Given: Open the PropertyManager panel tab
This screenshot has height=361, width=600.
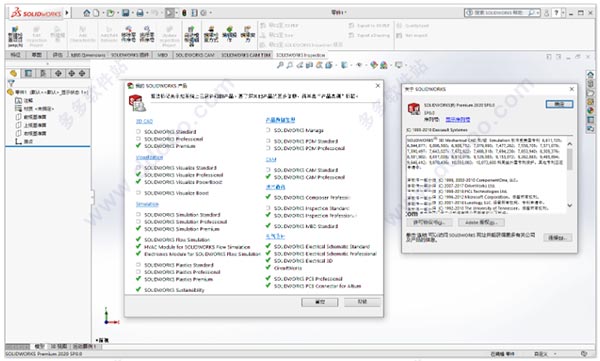Looking at the screenshot, I should (x=28, y=73).
